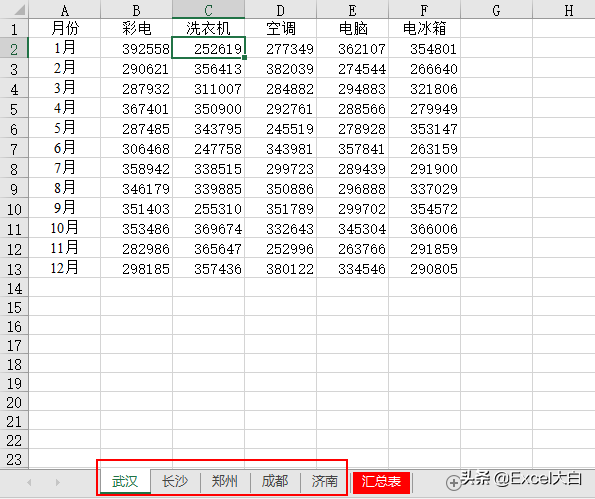595x499 pixels.
Task: Select cell containing 290621
Action: coord(137,68)
